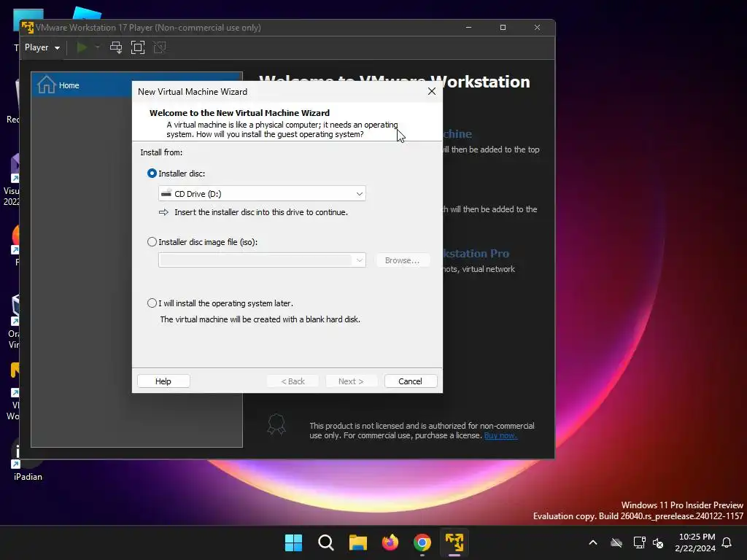Show hidden system tray icons
Viewport: 747px width, 560px height.
click(593, 542)
